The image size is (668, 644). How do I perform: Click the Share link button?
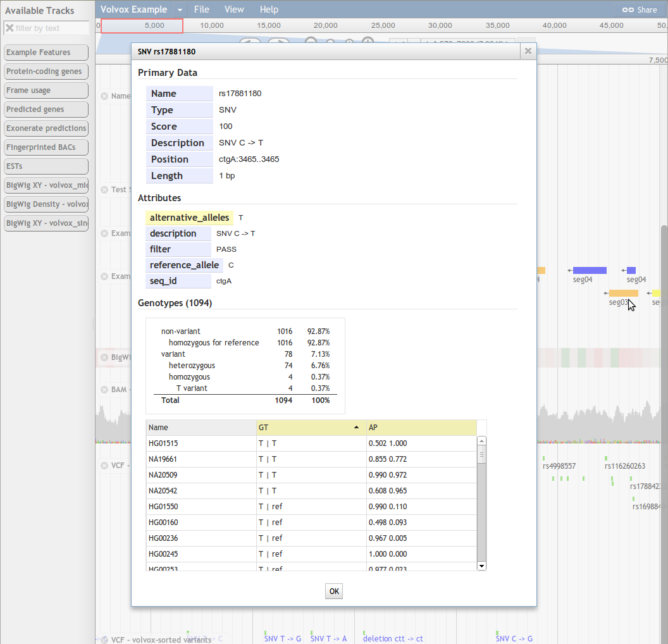[x=640, y=9]
